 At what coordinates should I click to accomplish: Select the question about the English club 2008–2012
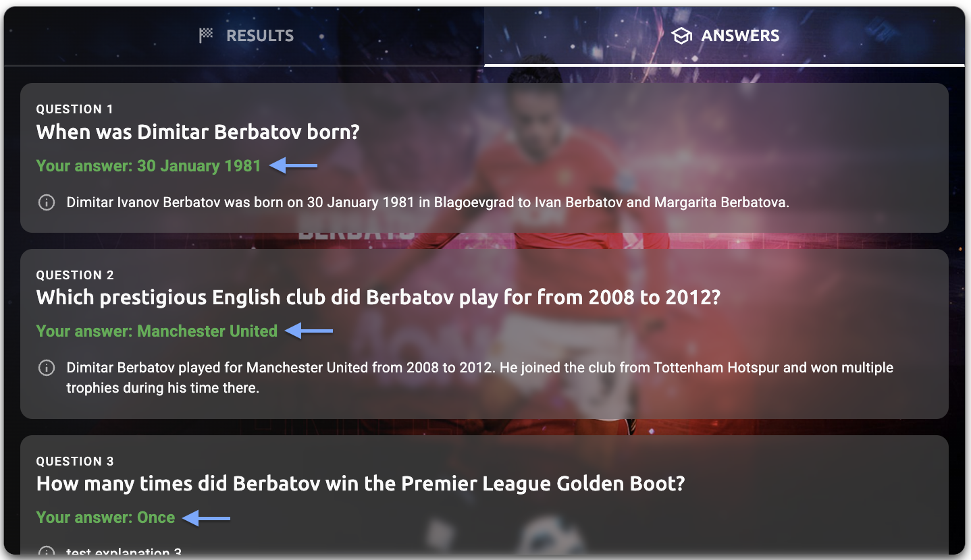[378, 298]
